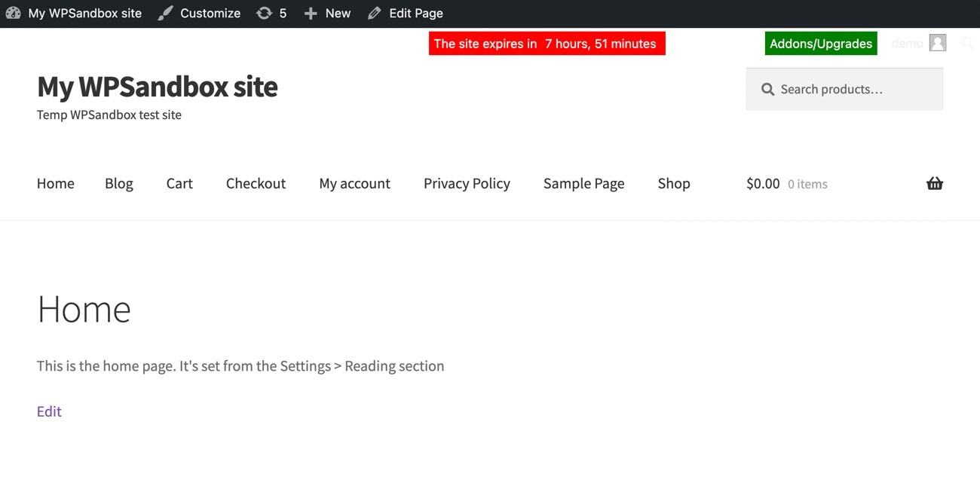
Task: Select My WPSandbox site in the admin bar
Action: point(84,13)
